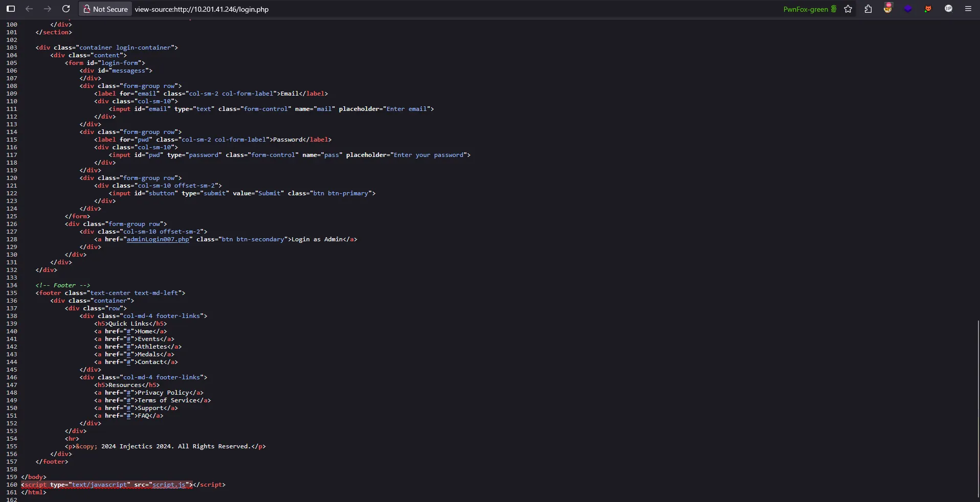This screenshot has height=502, width=980.
Task: Bookmark this page with the star
Action: click(x=848, y=9)
